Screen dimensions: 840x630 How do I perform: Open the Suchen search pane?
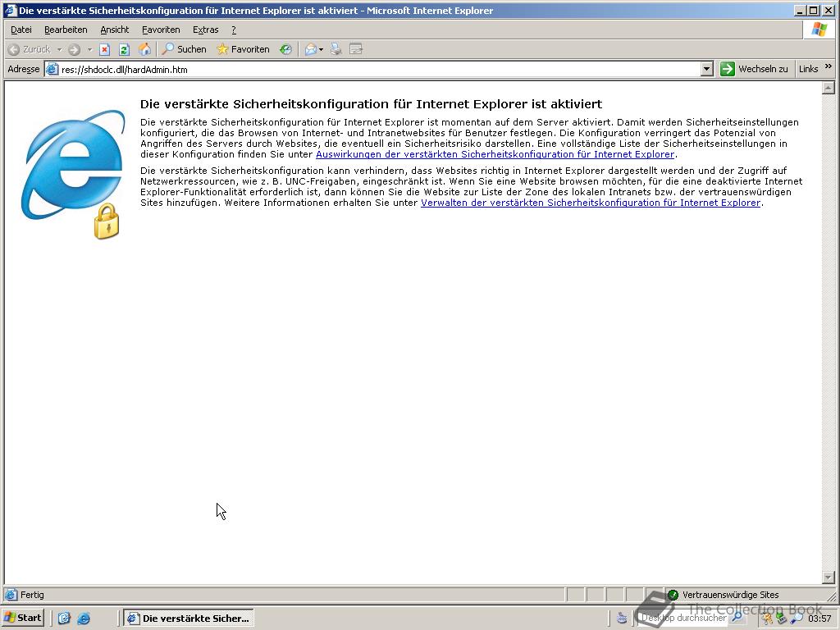[x=185, y=49]
